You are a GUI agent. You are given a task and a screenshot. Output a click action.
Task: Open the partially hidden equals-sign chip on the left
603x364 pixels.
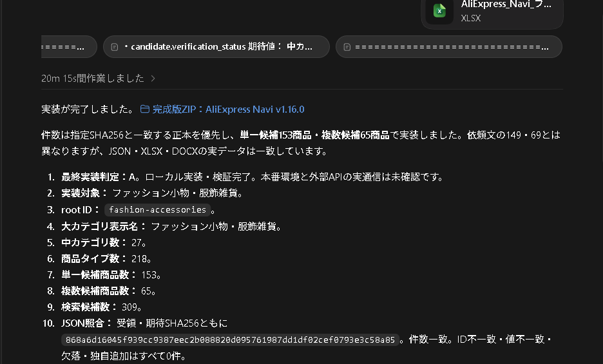pos(68,46)
